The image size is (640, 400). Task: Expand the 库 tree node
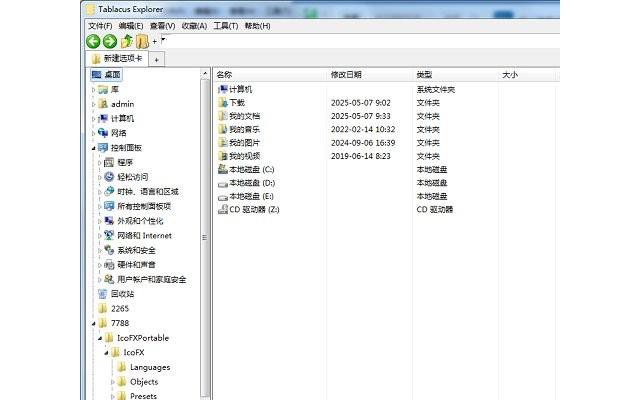pyautogui.click(x=93, y=89)
